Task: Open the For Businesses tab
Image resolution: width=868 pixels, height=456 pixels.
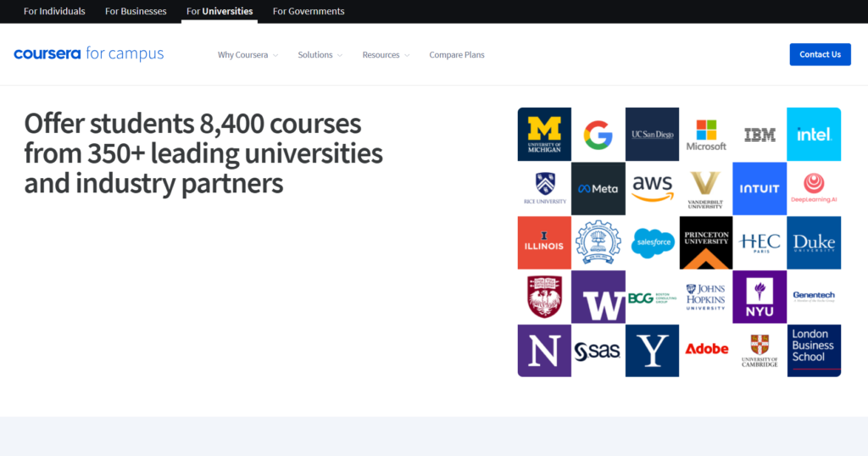Action: pos(136,11)
